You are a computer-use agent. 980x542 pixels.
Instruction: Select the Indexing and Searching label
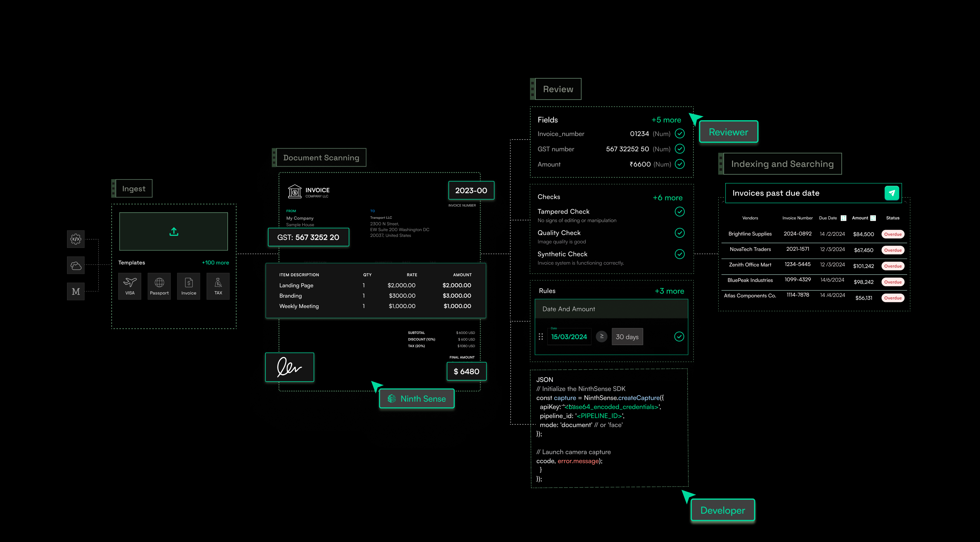click(x=782, y=164)
